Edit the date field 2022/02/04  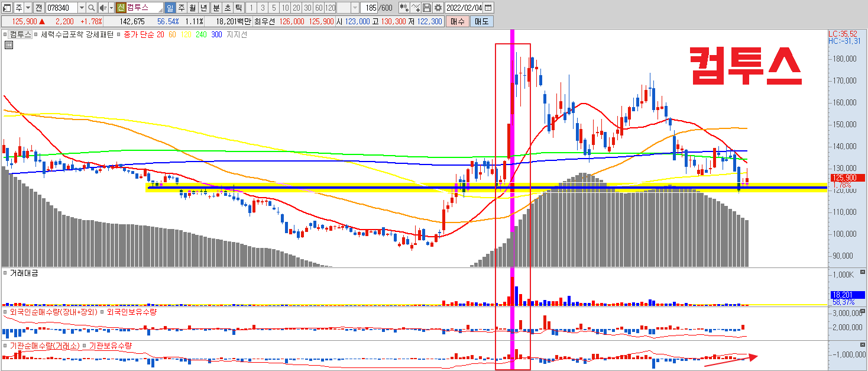[464, 8]
